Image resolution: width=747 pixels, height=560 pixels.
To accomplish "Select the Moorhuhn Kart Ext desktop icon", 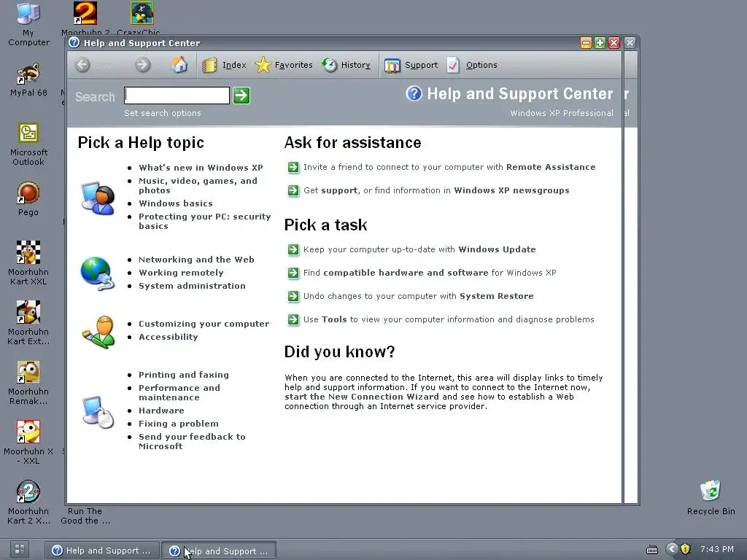I will (28, 323).
